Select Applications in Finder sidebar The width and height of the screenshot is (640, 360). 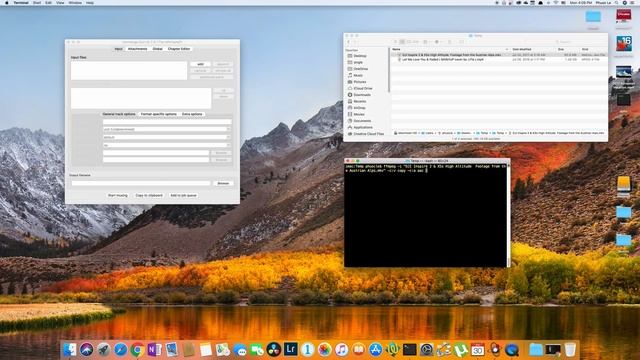point(363,127)
